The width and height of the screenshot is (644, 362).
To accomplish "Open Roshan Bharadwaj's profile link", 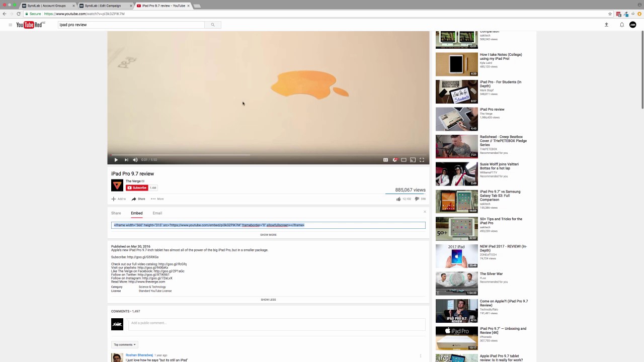I will [x=139, y=355].
